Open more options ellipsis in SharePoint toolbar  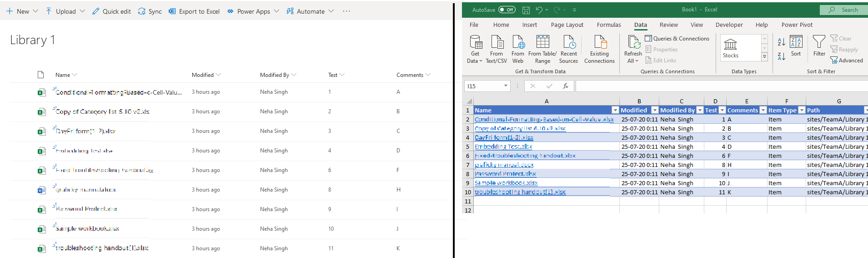coord(346,11)
